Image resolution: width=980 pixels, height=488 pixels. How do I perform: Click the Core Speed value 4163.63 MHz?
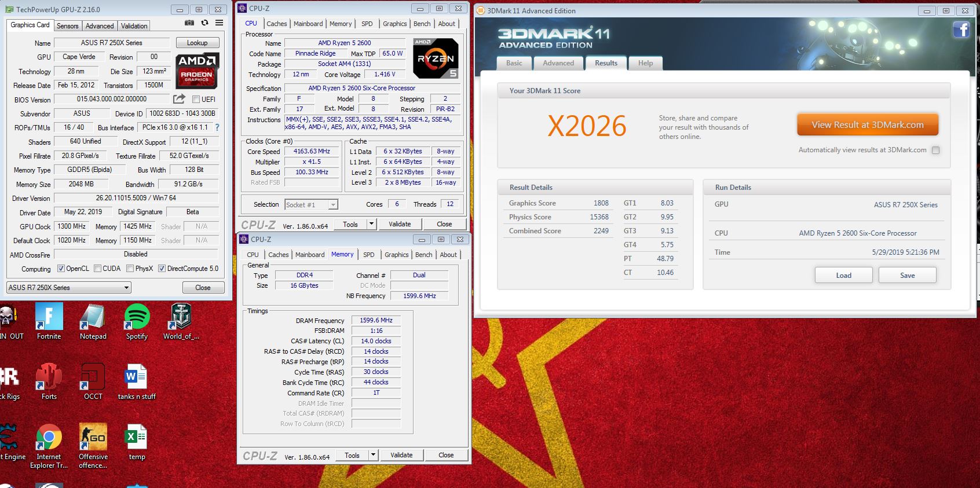click(x=312, y=152)
